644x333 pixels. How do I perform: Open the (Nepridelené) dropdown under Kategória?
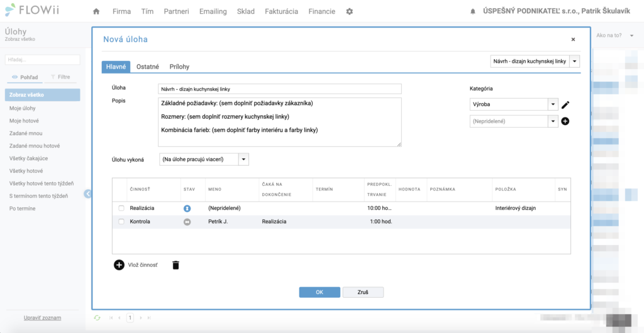pyautogui.click(x=553, y=121)
